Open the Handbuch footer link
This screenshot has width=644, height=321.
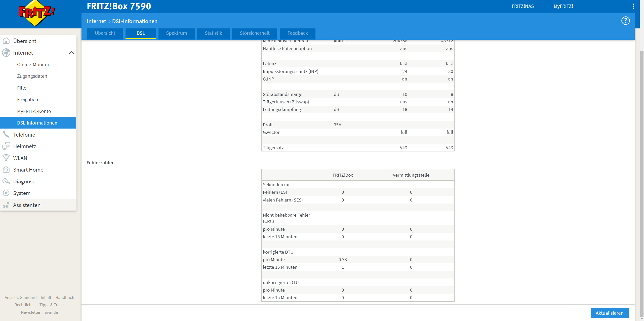tap(65, 297)
